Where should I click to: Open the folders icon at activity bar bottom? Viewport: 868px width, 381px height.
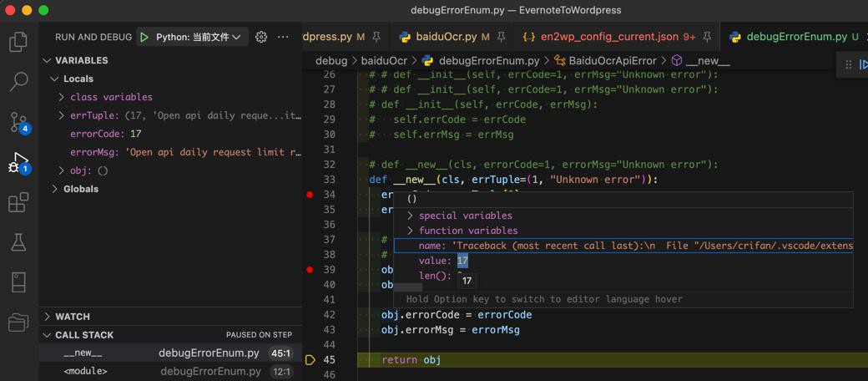point(18,322)
